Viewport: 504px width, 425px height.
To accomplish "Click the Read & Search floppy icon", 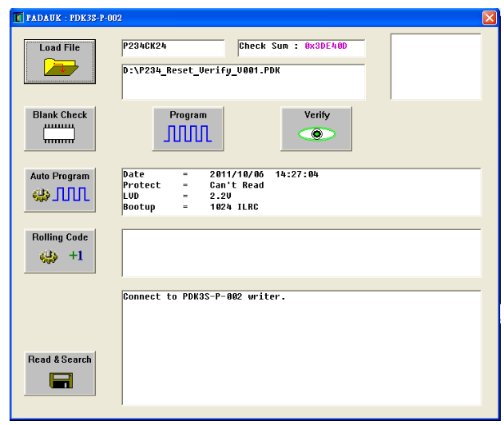I will (60, 380).
